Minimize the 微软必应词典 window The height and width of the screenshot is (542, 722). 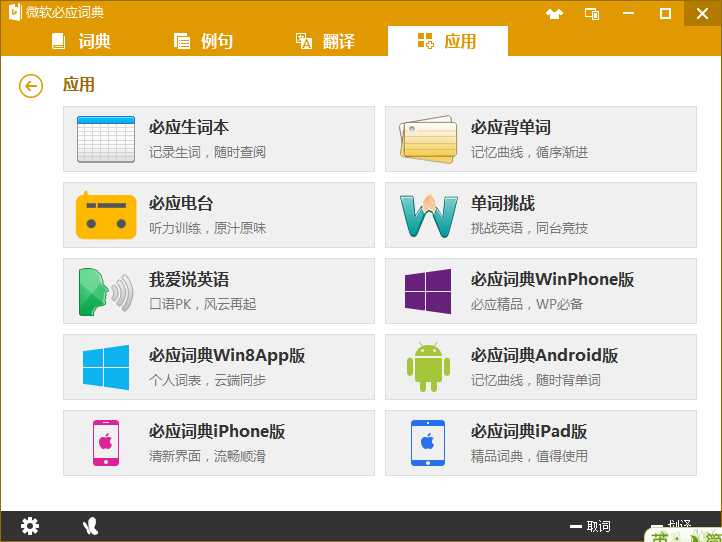(x=628, y=14)
